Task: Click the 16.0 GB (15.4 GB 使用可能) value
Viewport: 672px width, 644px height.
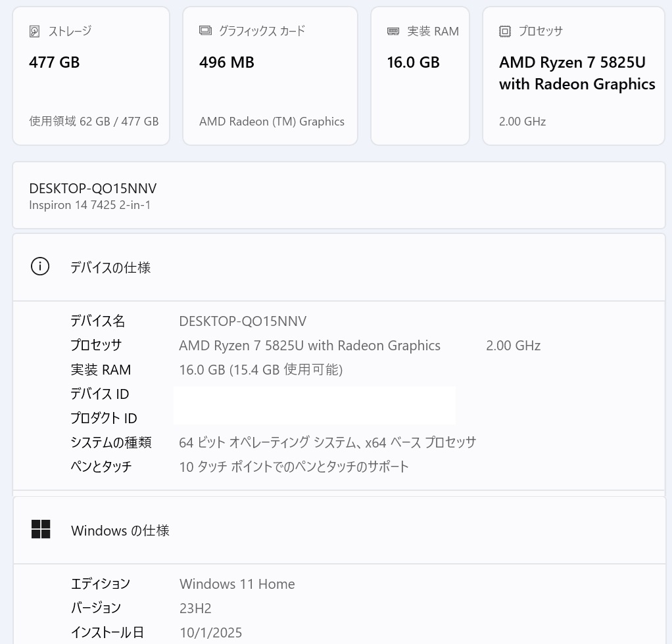Action: [260, 370]
